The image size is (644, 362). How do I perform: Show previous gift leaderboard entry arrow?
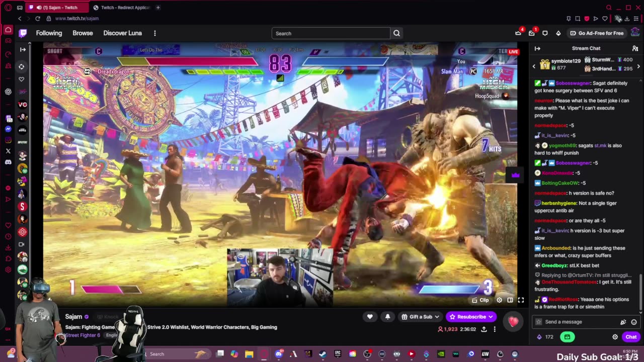point(534,66)
